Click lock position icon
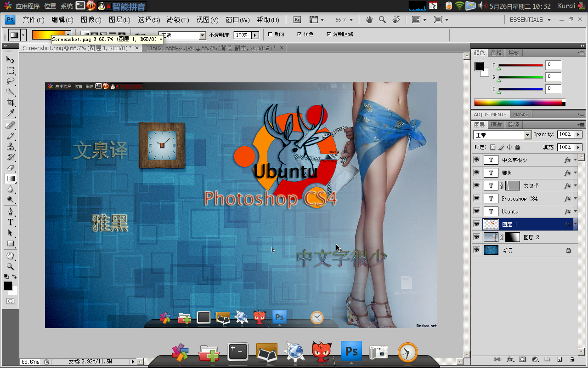 tap(509, 147)
